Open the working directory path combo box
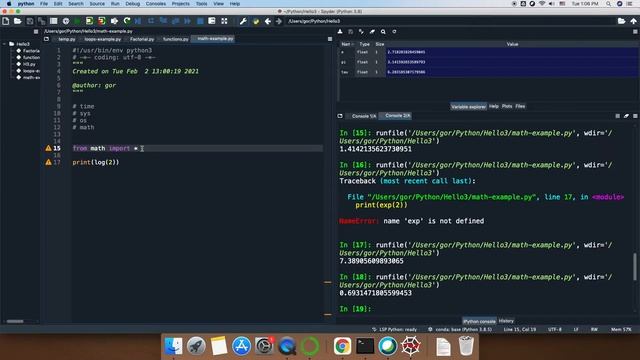 [449, 21]
